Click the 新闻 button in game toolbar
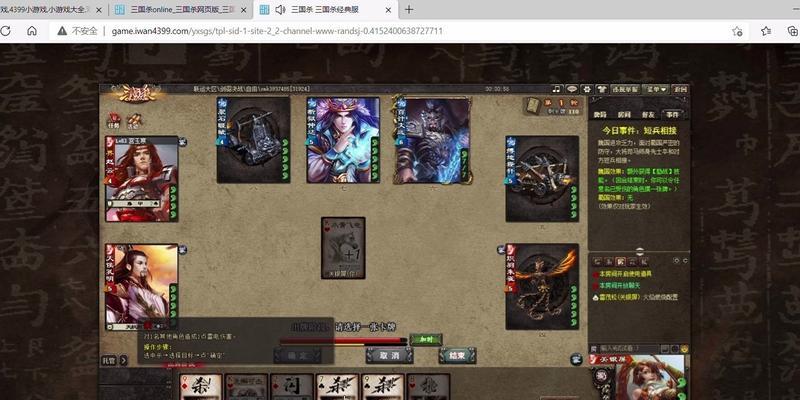This screenshot has height=400, width=800. 680,89
